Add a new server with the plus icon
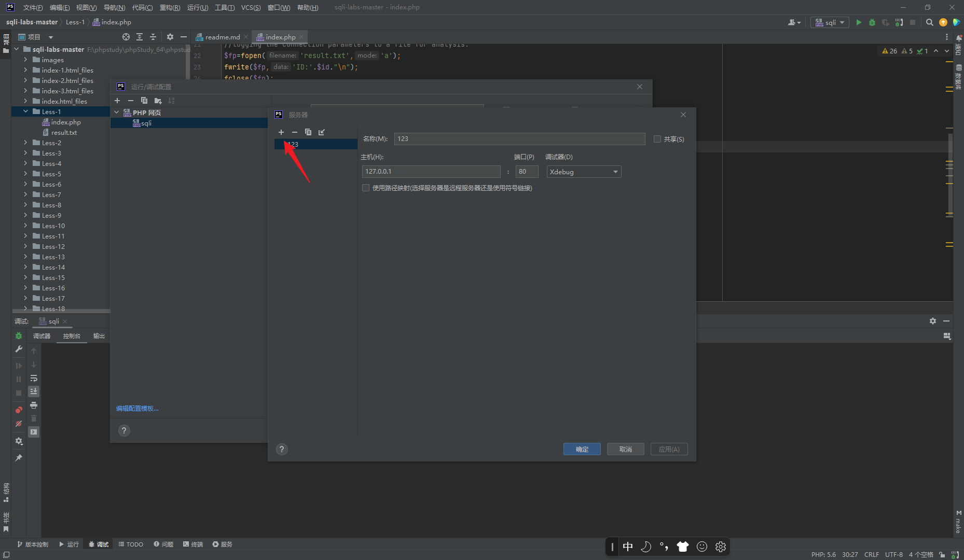Screen dimensions: 964x560 click(x=281, y=132)
